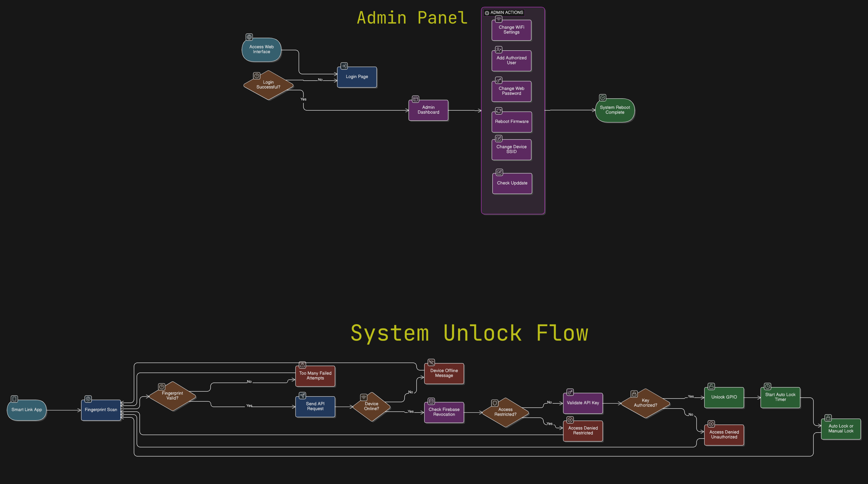
Task: Select the Smart Link App start node
Action: pos(27,410)
